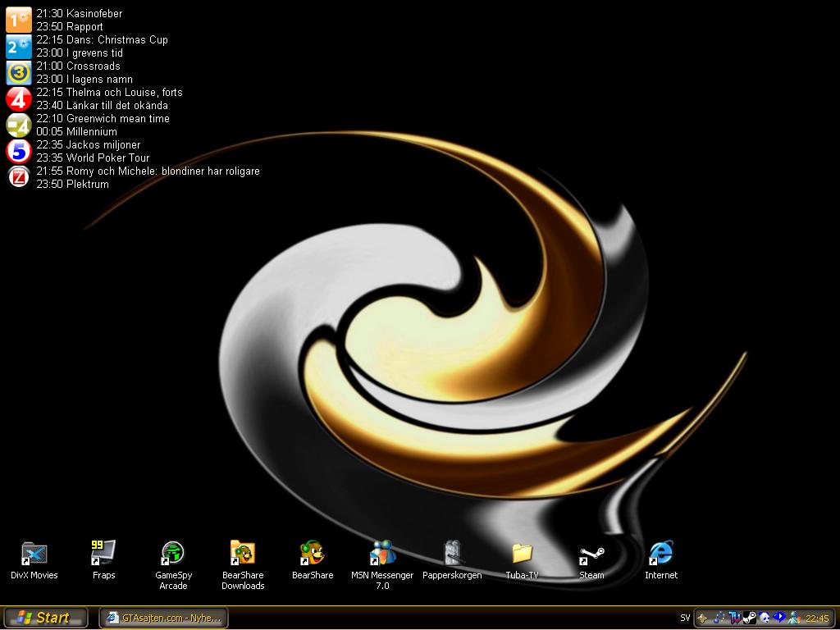Click the MSN Messenger tray icon
The image size is (840, 630).
pyautogui.click(x=794, y=618)
